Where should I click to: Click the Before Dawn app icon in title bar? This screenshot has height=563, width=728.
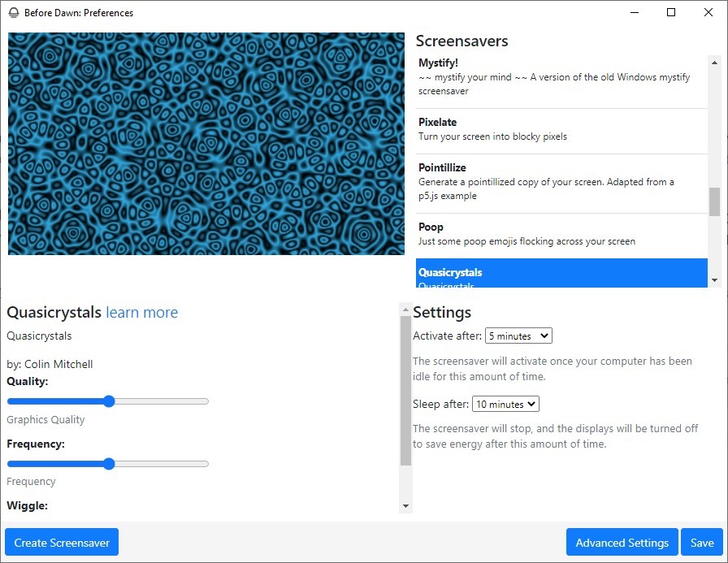point(14,12)
